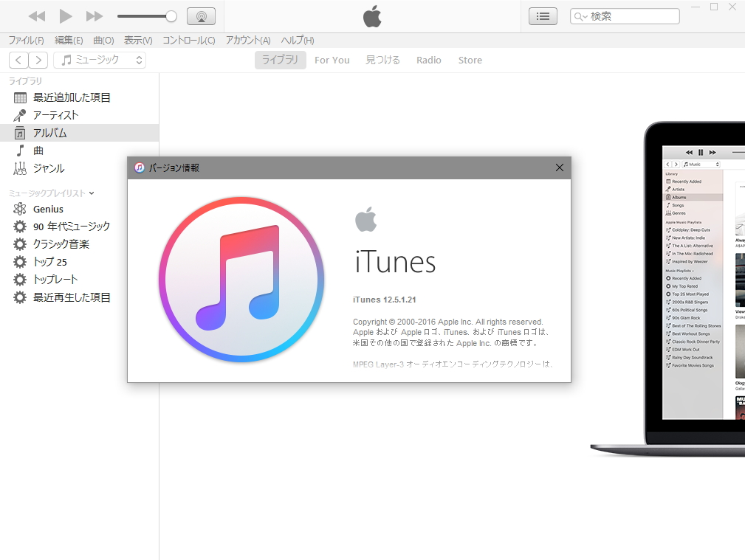Click the rewind previous track button
Viewport: 745px width, 560px height.
click(37, 17)
